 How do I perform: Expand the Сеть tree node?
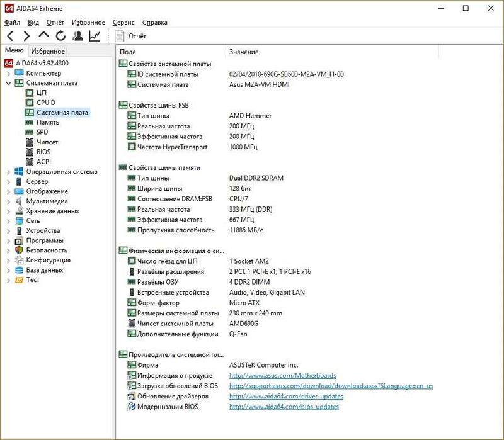(8, 222)
